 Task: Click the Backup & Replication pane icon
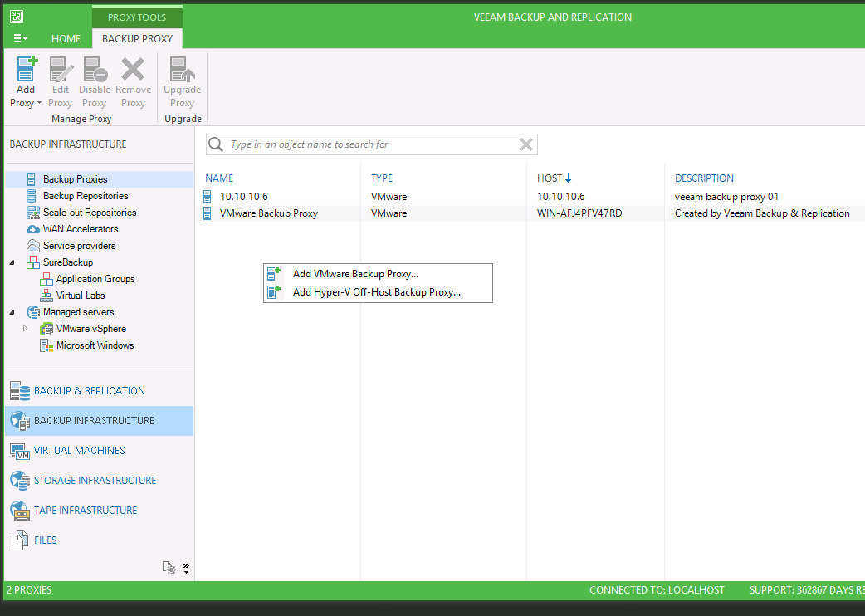21,391
